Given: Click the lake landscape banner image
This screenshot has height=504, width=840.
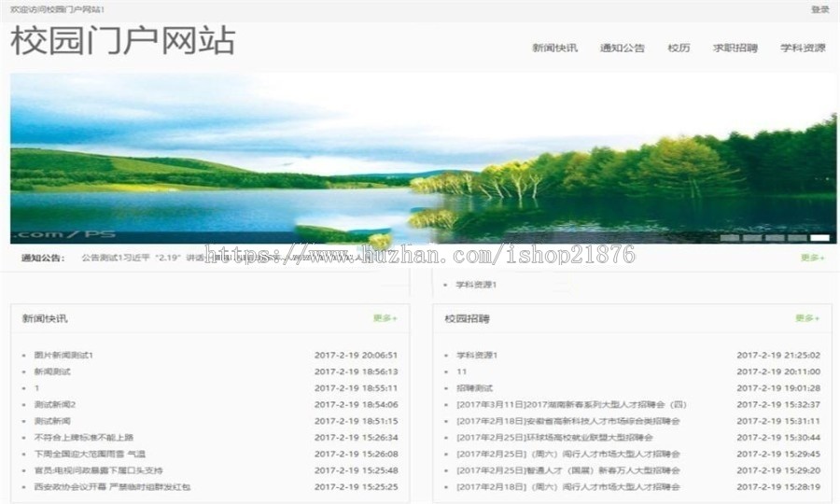Looking at the screenshot, I should tap(423, 159).
